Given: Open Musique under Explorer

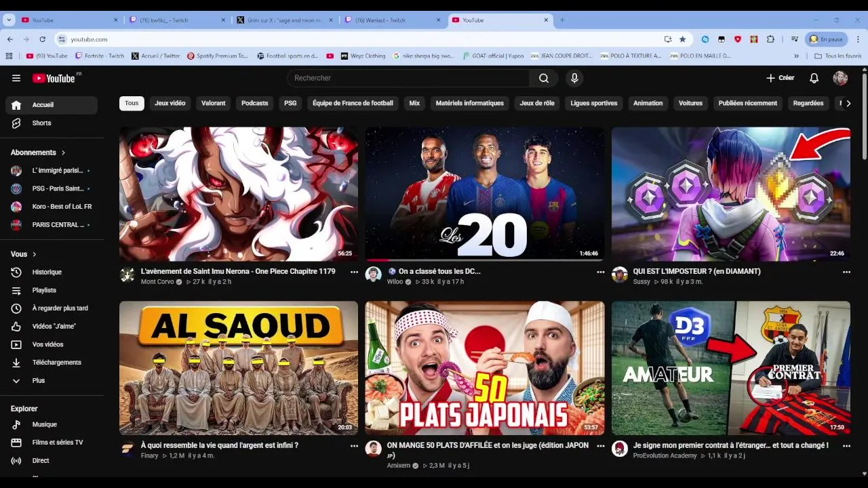Looking at the screenshot, I should [52, 424].
